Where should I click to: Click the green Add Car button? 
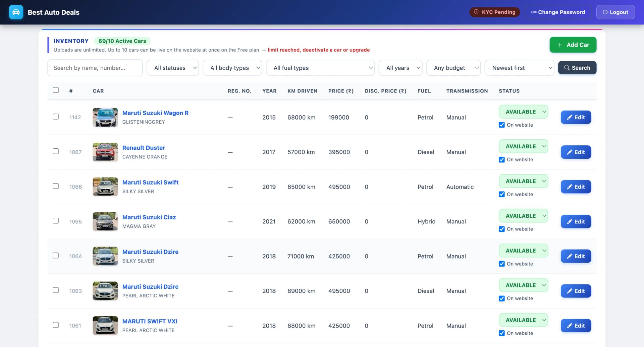[x=573, y=45]
